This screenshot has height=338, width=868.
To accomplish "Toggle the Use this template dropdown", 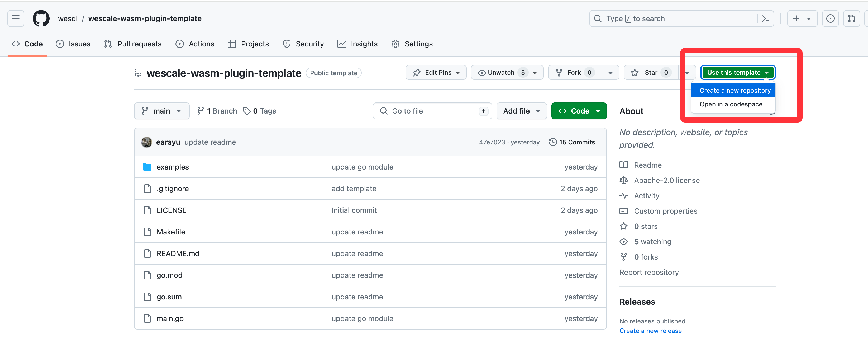I will pyautogui.click(x=738, y=73).
